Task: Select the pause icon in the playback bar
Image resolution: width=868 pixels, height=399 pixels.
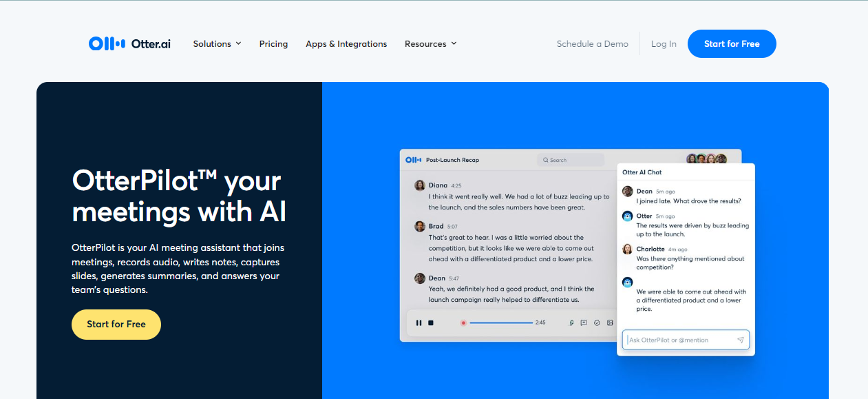Action: (419, 323)
